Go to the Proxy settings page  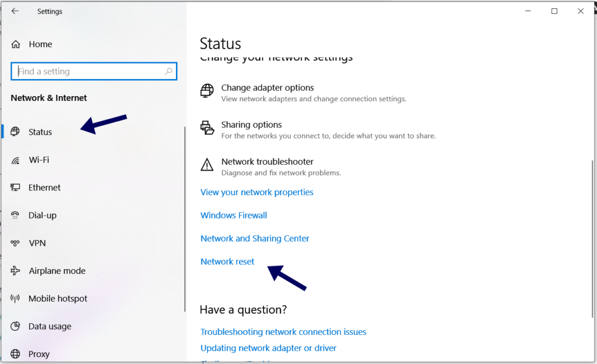[38, 354]
